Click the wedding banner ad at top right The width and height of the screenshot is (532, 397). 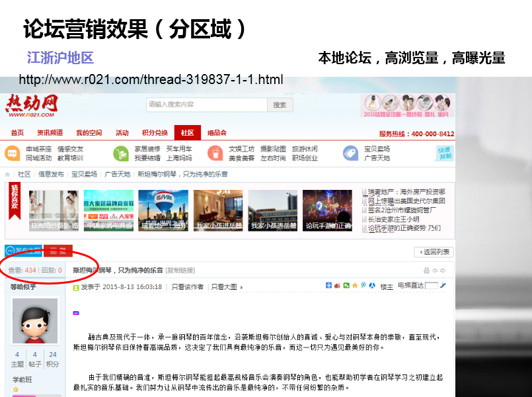407,106
